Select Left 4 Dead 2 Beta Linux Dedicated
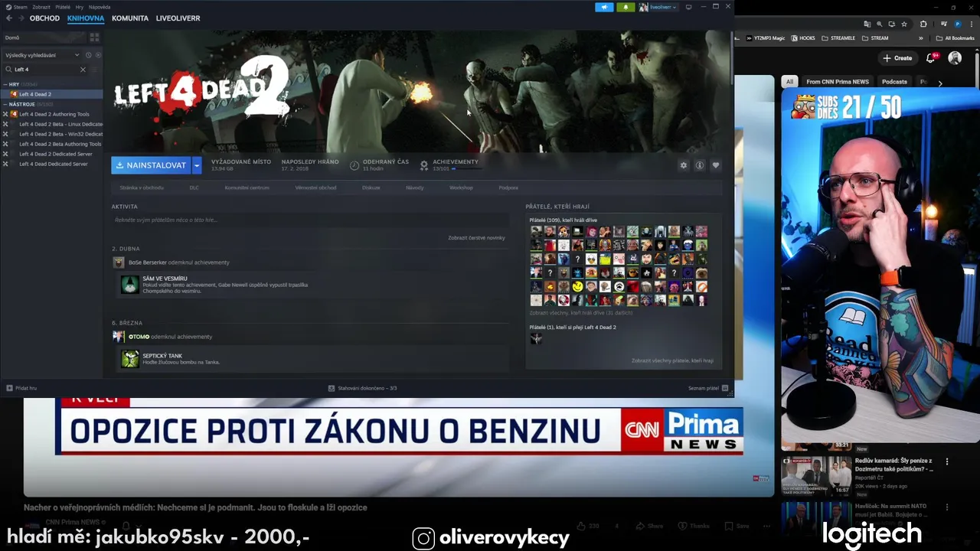The image size is (980, 551). point(51,124)
